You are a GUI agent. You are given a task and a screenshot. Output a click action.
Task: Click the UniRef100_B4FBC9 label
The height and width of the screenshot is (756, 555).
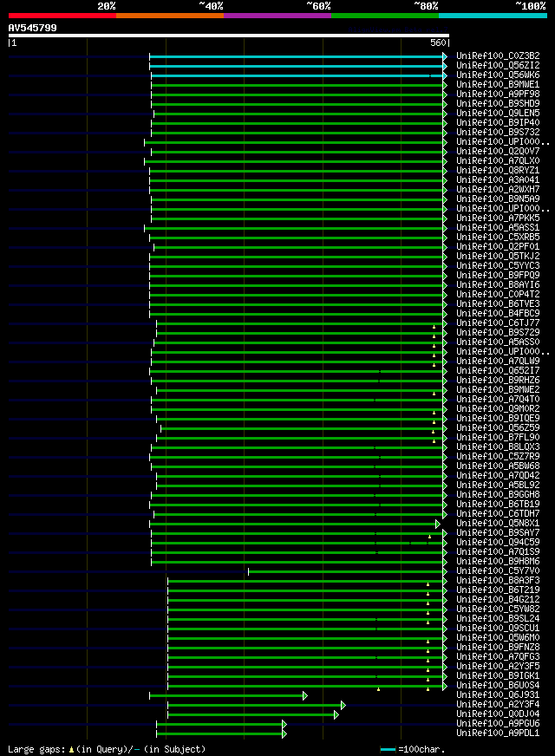tap(498, 314)
